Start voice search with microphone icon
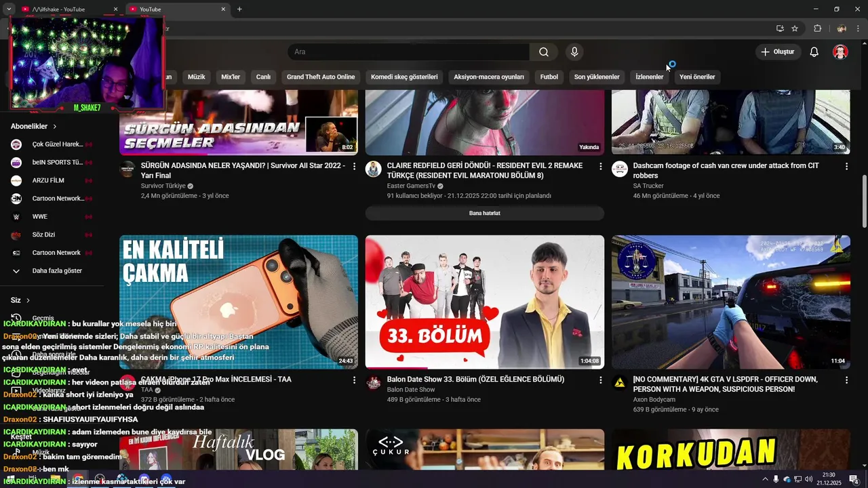Viewport: 868px width, 488px height. (574, 52)
